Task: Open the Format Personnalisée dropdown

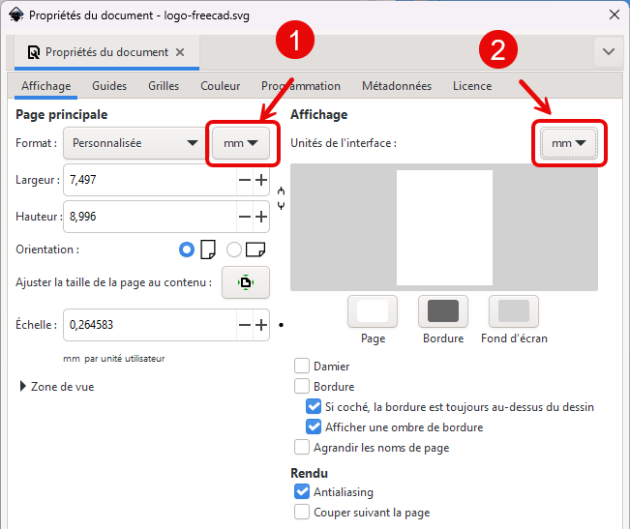Action: 133,143
